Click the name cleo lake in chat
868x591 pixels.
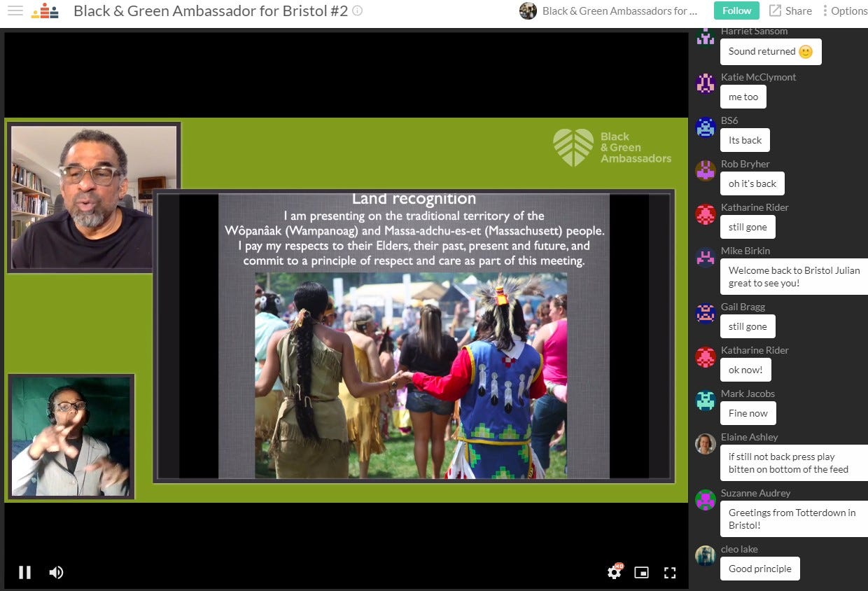739,549
